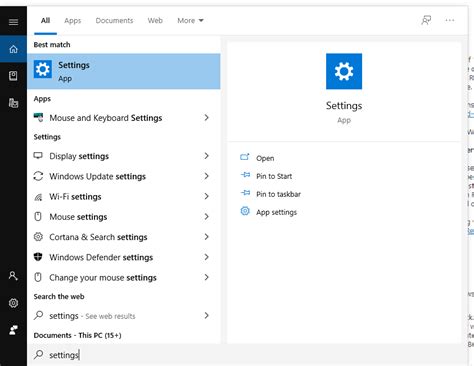Open the More filter dropdown

coord(190,21)
